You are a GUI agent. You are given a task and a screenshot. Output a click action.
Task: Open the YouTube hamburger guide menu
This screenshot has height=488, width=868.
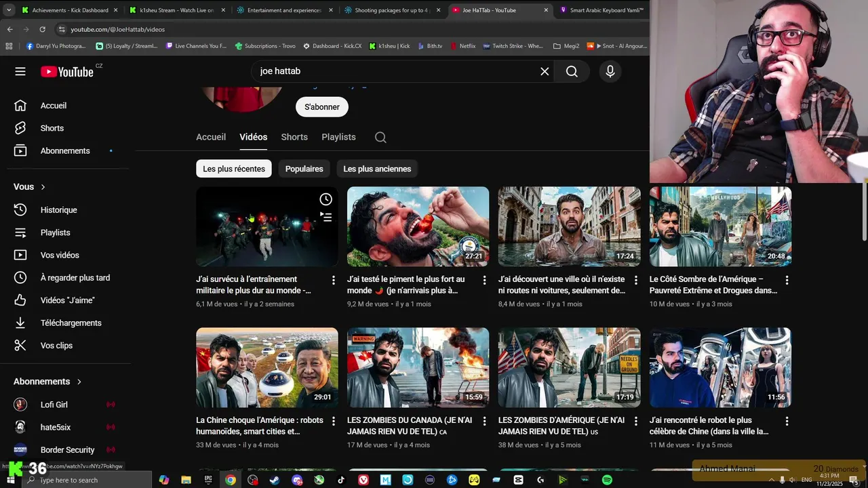point(20,71)
